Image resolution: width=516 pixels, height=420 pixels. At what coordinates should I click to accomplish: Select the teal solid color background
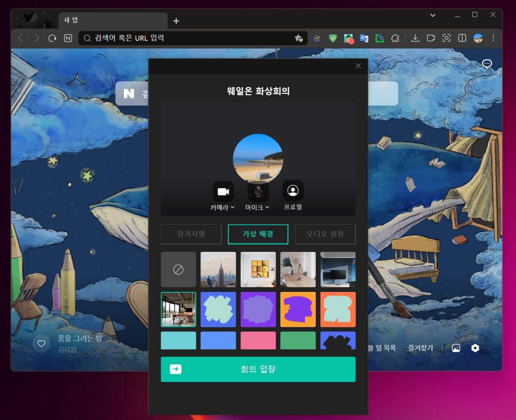pos(178,340)
